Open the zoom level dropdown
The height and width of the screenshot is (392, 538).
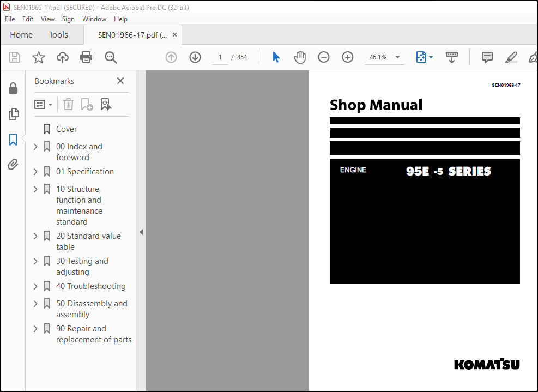click(398, 57)
